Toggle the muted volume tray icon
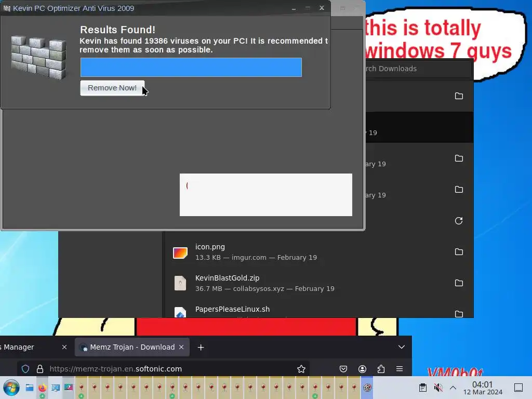 (x=438, y=388)
